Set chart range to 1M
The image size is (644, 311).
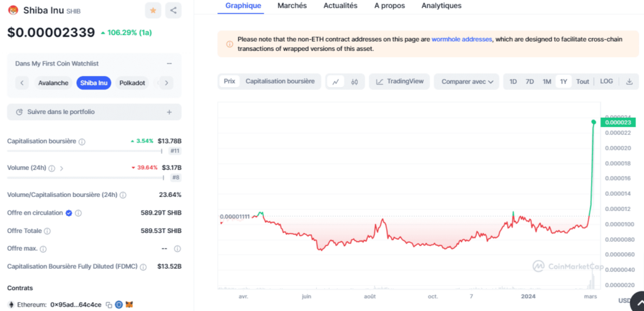[547, 81]
